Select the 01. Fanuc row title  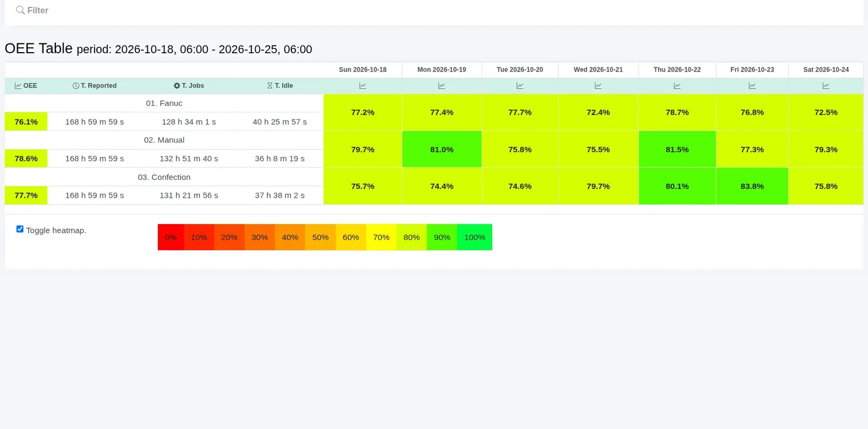click(x=164, y=103)
